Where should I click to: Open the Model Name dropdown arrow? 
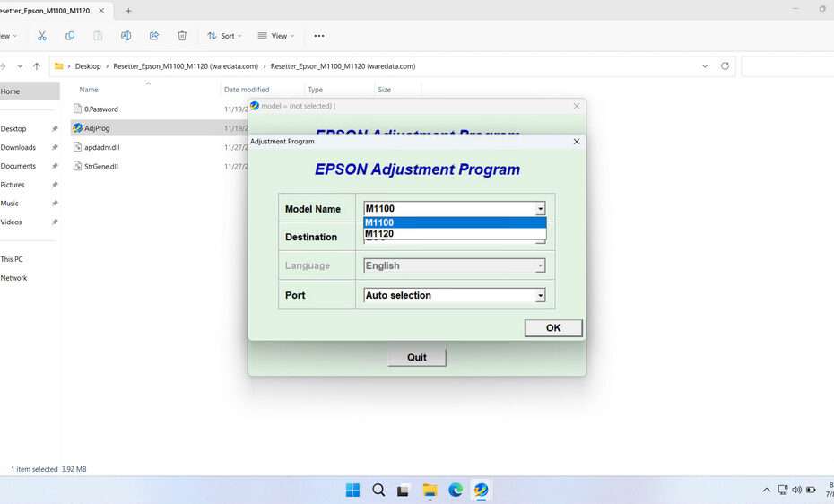pos(540,208)
